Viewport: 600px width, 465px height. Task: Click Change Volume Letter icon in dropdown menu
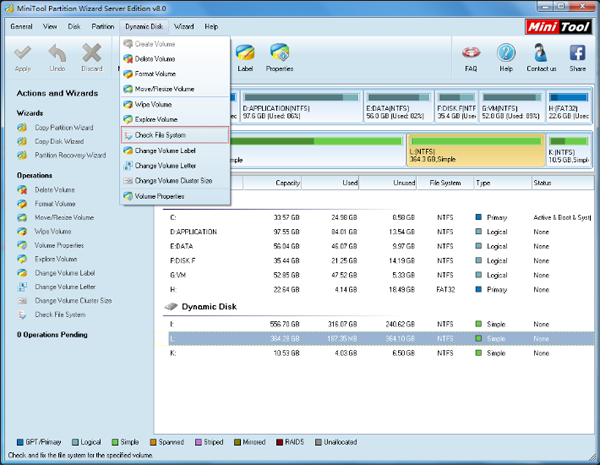click(128, 166)
